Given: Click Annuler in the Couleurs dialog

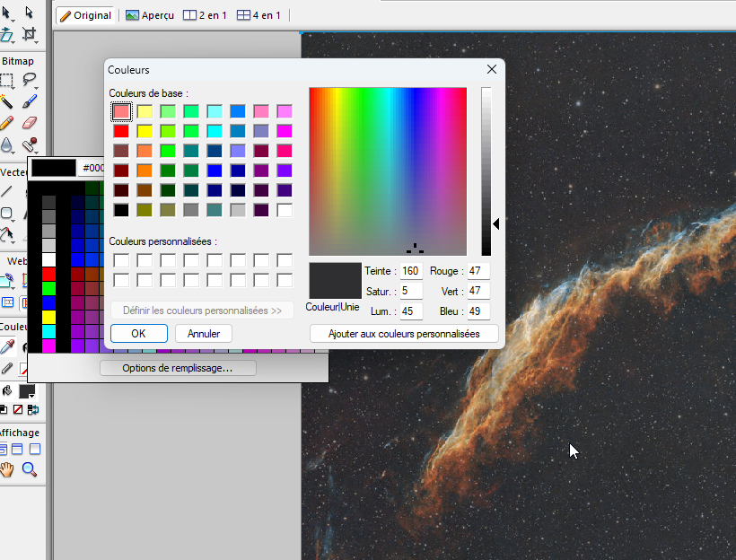Looking at the screenshot, I should tap(204, 334).
